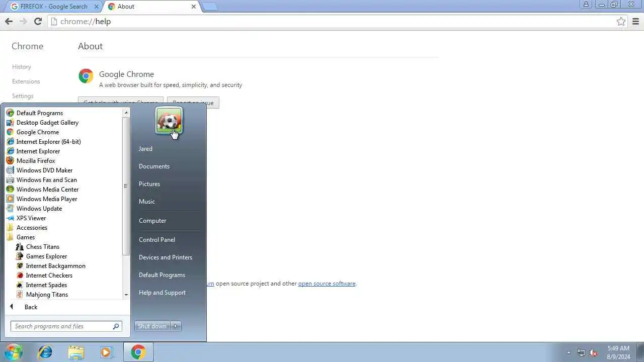644x362 pixels.
Task: Open Internet Explorer from the taskbar
Action: [x=45, y=352]
